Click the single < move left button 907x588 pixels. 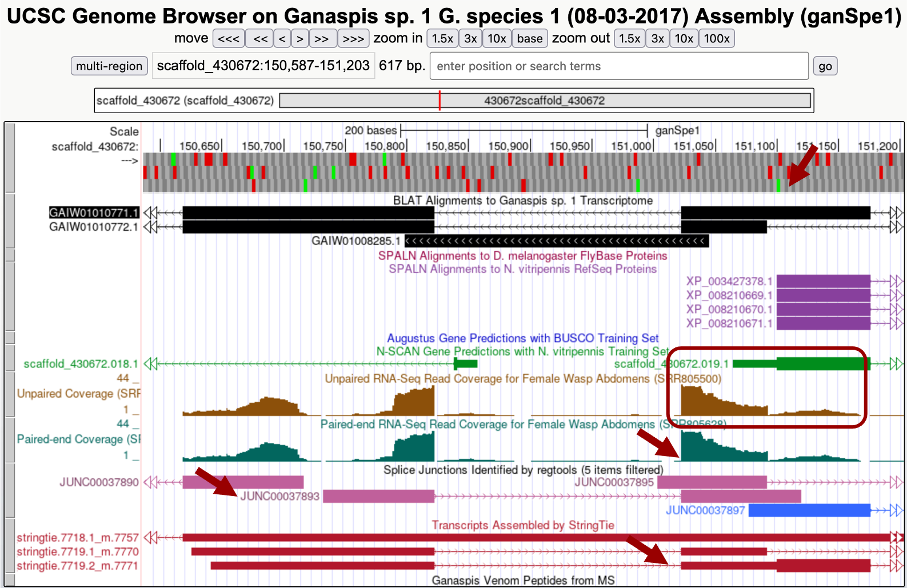tap(282, 39)
